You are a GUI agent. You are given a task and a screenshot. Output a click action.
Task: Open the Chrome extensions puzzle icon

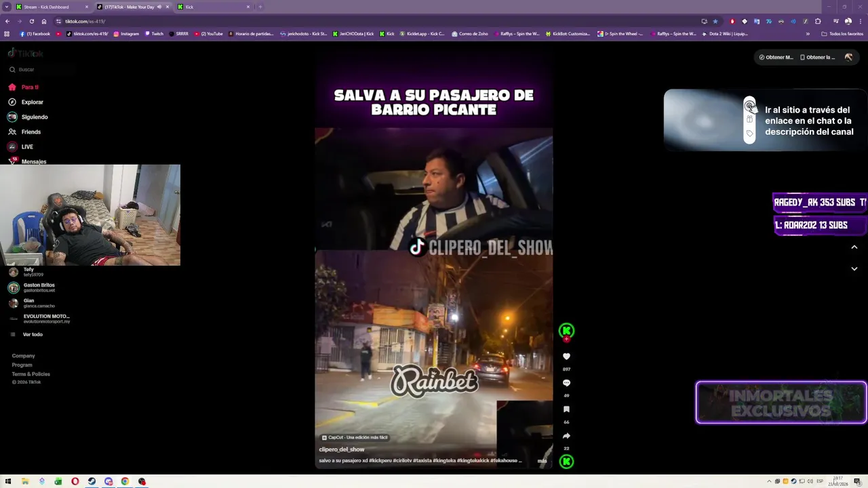pos(818,22)
